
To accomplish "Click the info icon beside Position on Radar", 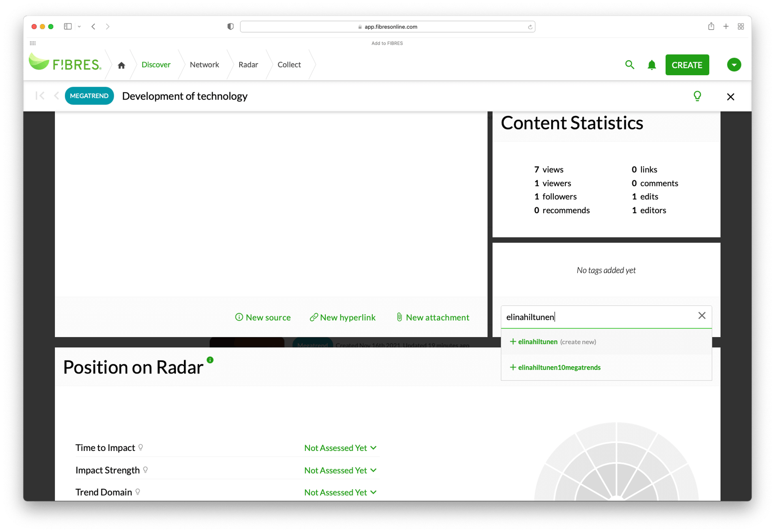I will point(211,360).
